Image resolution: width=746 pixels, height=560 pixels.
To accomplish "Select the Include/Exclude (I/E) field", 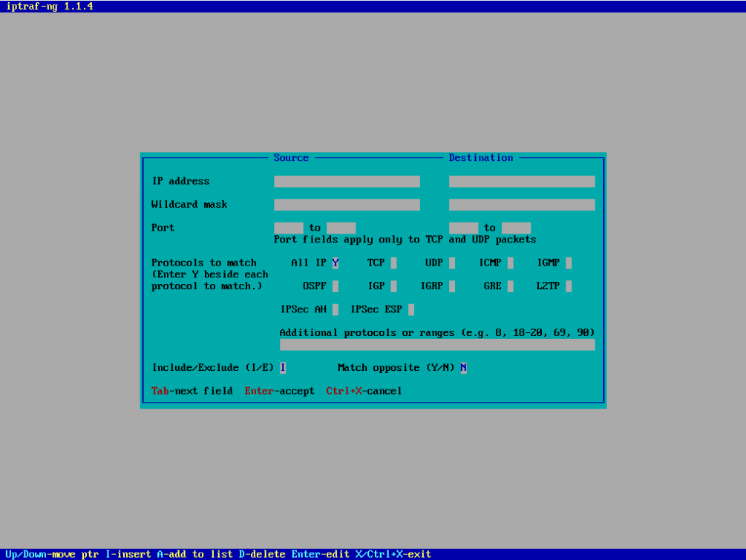I will point(283,368).
